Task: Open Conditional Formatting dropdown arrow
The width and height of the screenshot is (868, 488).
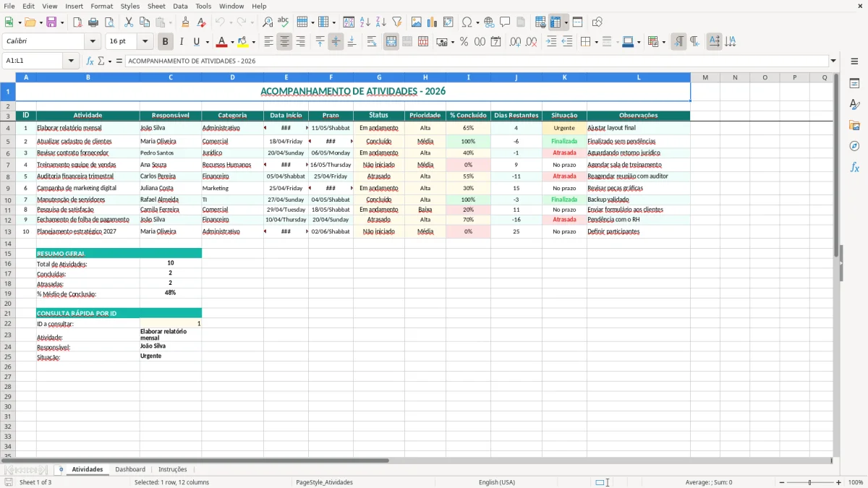Action: click(663, 42)
